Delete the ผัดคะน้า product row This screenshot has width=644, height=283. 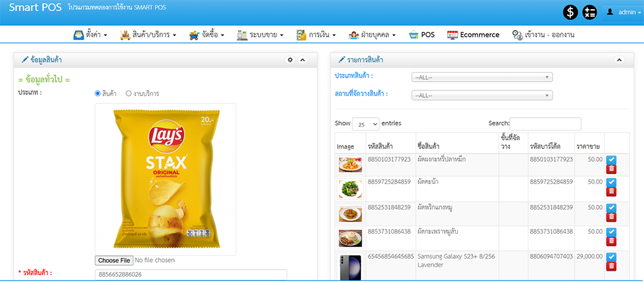(611, 192)
